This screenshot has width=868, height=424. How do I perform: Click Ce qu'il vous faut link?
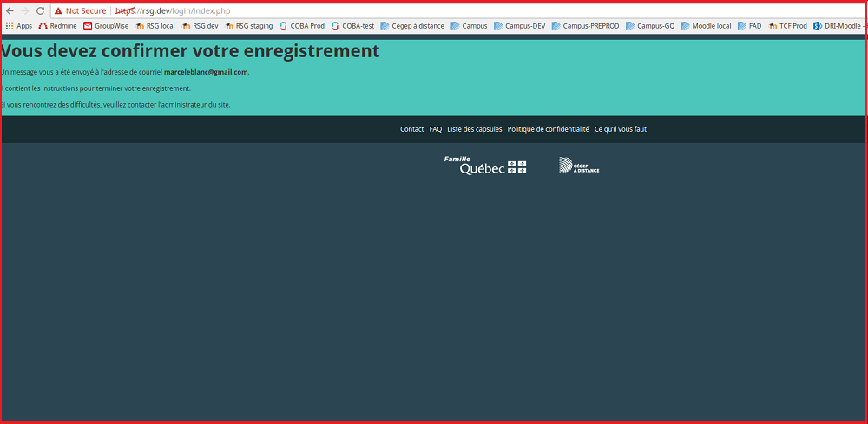620,129
